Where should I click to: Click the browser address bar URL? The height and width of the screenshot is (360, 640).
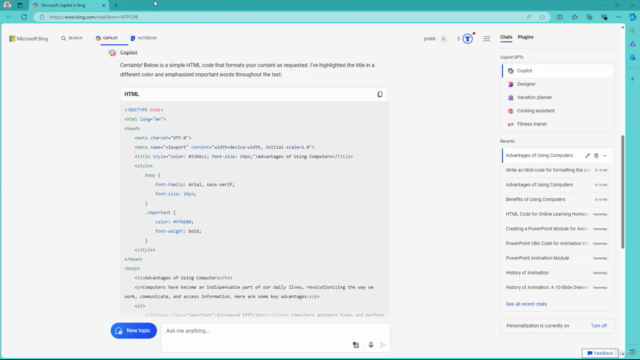(94, 17)
